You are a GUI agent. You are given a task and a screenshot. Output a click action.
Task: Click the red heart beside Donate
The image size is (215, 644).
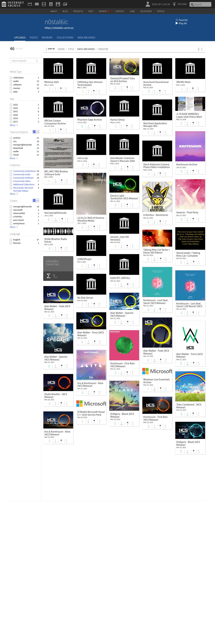108,11
